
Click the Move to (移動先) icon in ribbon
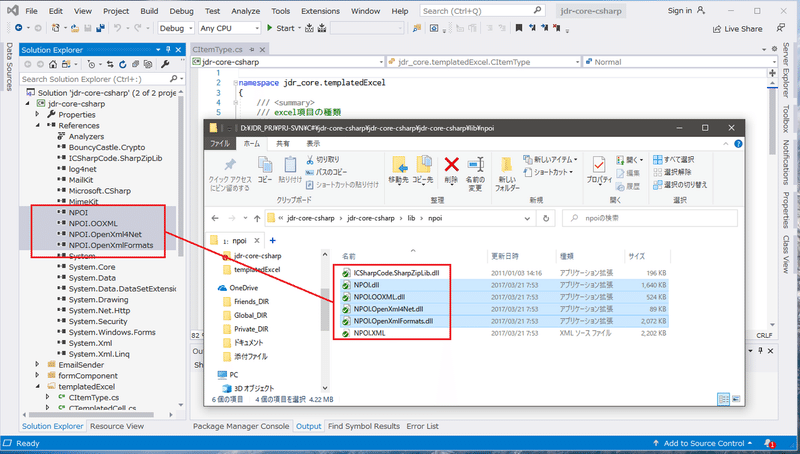(x=399, y=165)
